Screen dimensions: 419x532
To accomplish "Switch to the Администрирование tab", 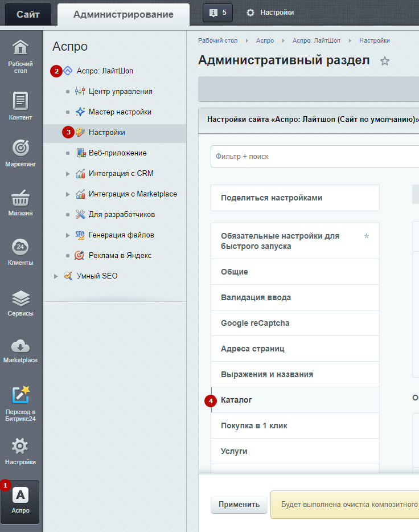I will 124,14.
